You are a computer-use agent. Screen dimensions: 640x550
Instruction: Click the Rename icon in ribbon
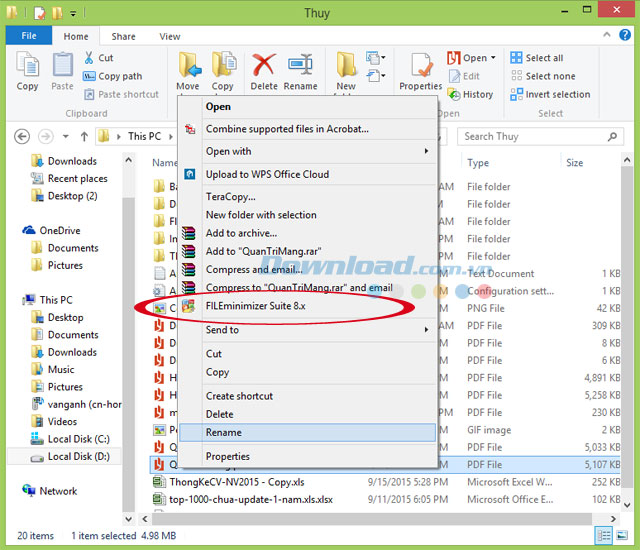(300, 64)
